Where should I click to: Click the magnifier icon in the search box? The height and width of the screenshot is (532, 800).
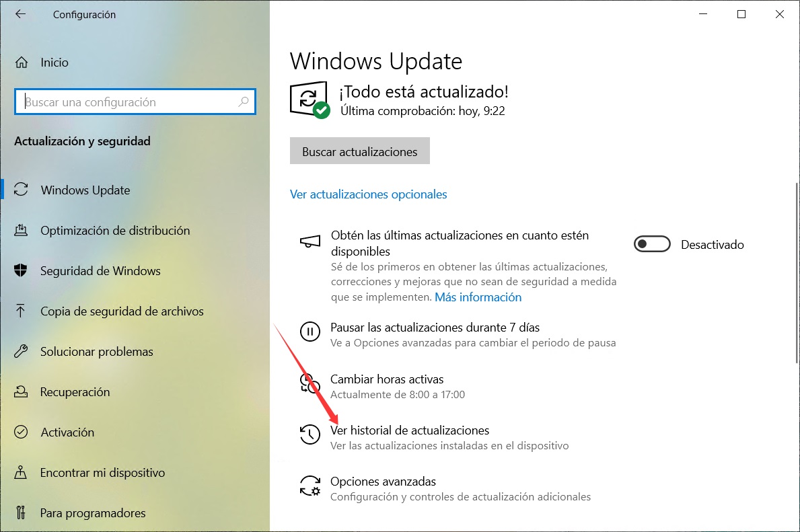point(244,102)
